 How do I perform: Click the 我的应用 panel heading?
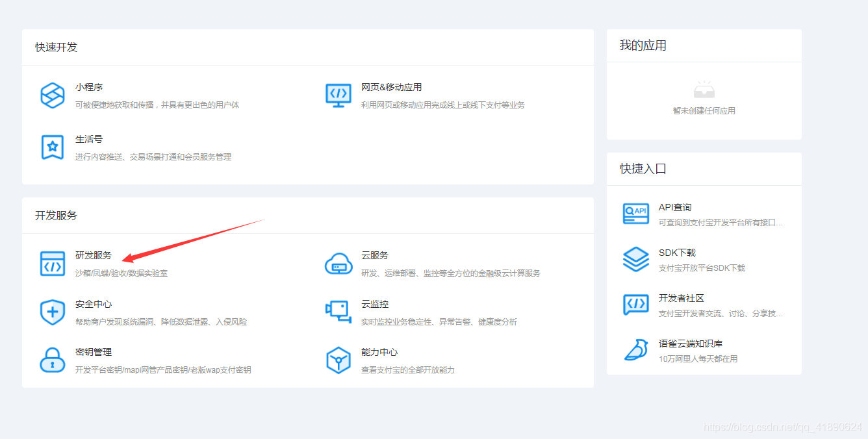click(x=643, y=45)
